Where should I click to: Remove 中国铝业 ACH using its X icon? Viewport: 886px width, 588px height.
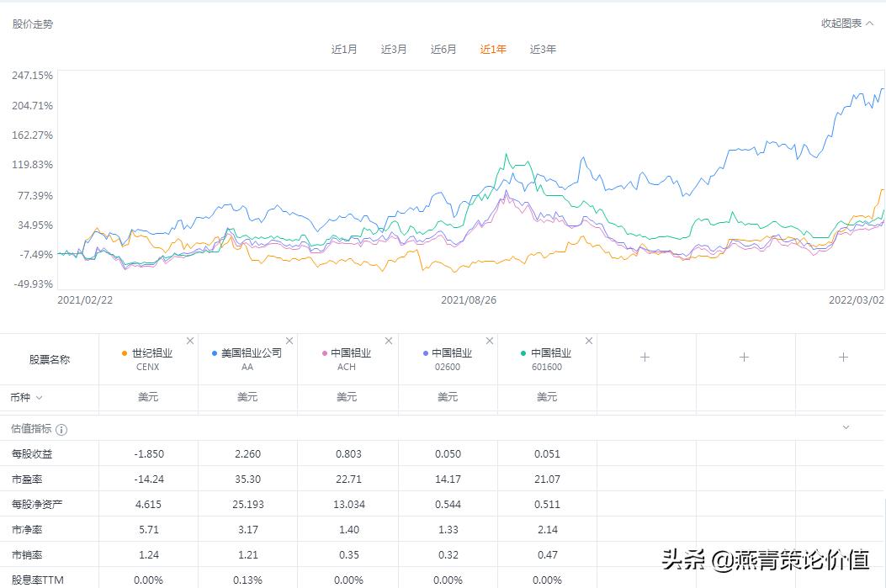[389, 341]
